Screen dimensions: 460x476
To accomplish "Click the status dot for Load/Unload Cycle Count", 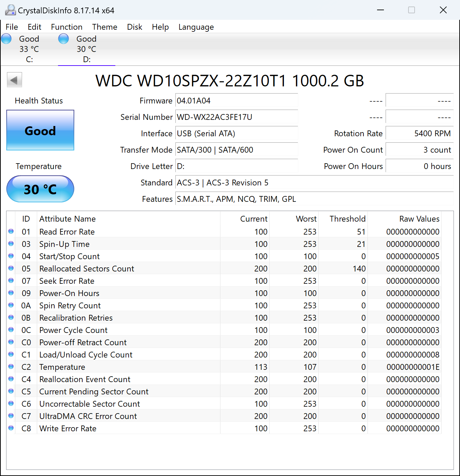I will [x=11, y=354].
